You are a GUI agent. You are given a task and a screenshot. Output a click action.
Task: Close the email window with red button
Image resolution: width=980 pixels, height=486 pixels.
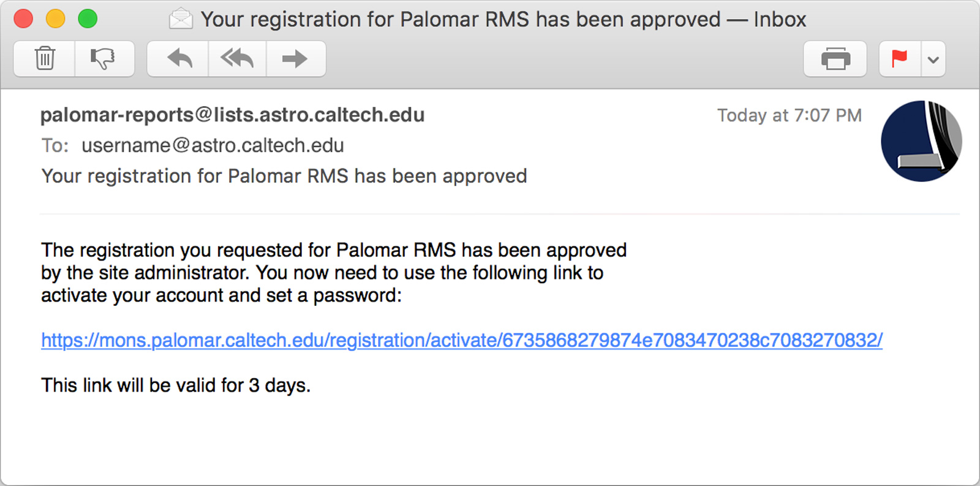[x=23, y=19]
